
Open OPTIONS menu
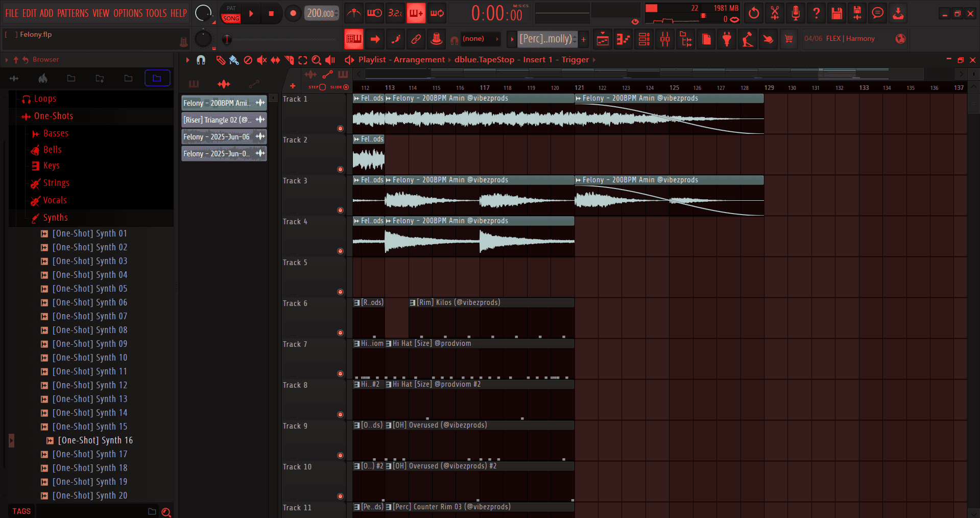click(128, 13)
